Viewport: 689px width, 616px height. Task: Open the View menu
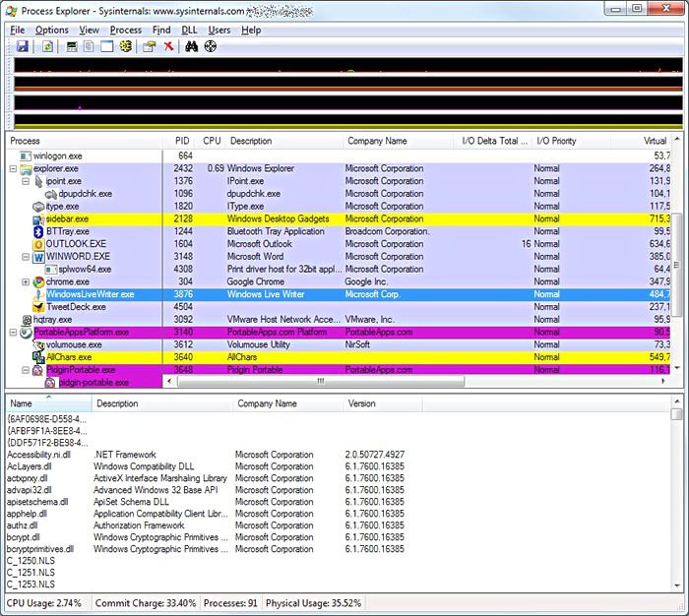90,30
